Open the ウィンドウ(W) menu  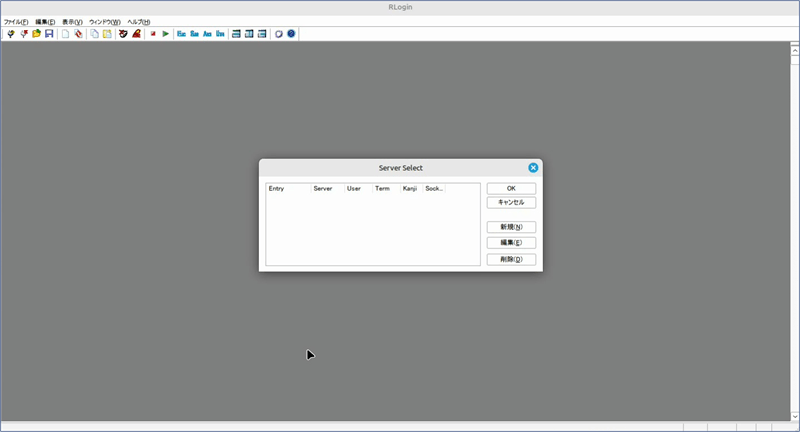(x=105, y=22)
